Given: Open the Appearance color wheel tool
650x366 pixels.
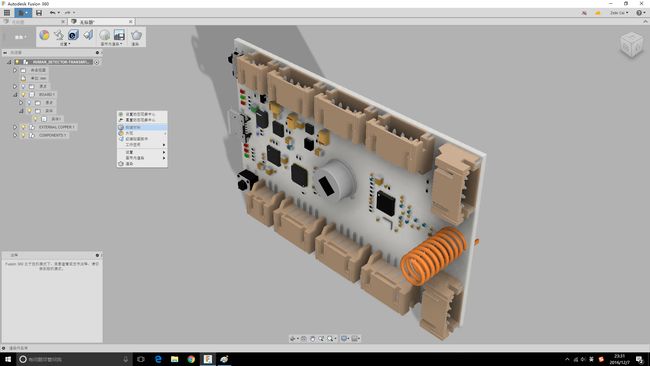Looking at the screenshot, I should [x=44, y=35].
